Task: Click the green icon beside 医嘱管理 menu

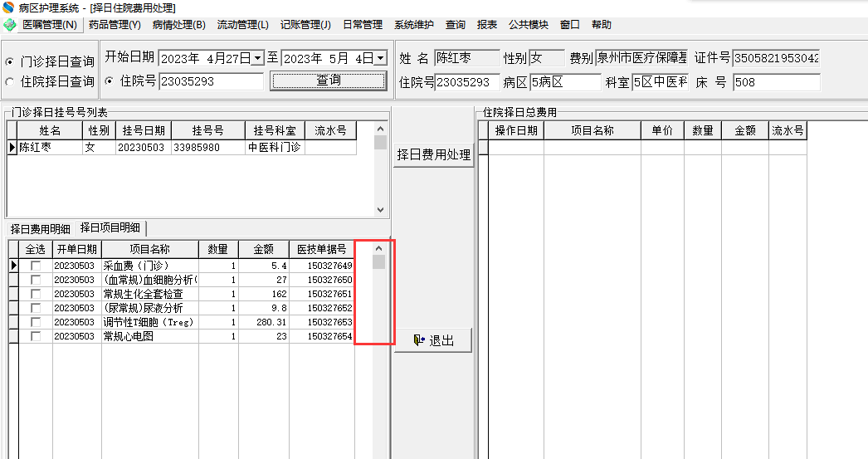Action: (x=9, y=25)
